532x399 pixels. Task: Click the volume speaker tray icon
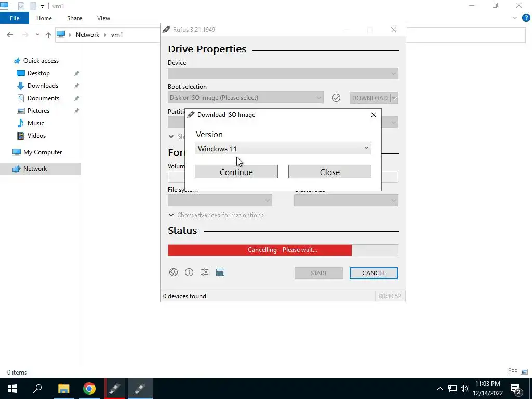pyautogui.click(x=464, y=389)
